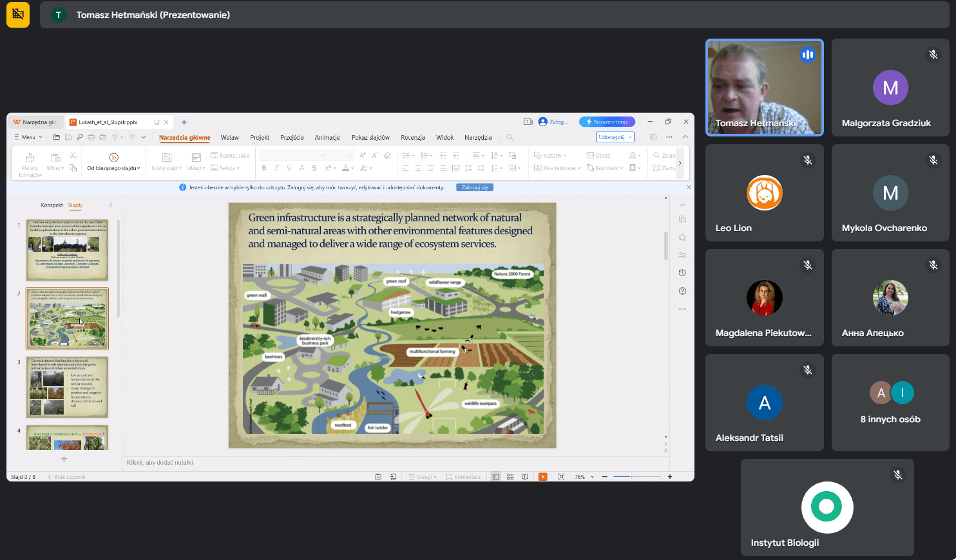Image resolution: width=956 pixels, height=560 pixels.
Task: Start slideshow with Od bieżącego slajdu play icon
Action: 113,158
